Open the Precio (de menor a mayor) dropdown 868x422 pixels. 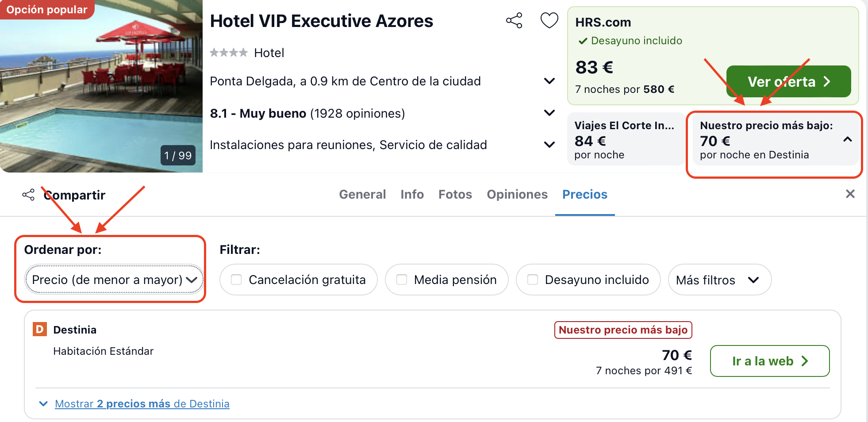pyautogui.click(x=114, y=280)
